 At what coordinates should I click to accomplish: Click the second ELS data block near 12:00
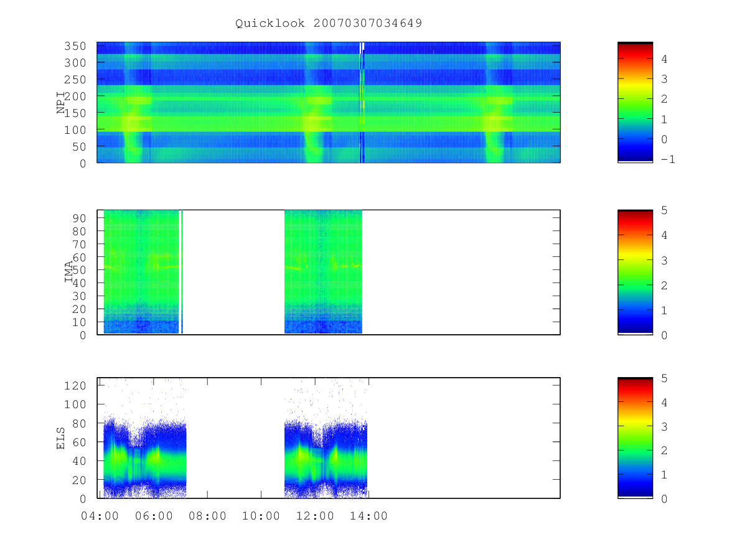(x=326, y=459)
